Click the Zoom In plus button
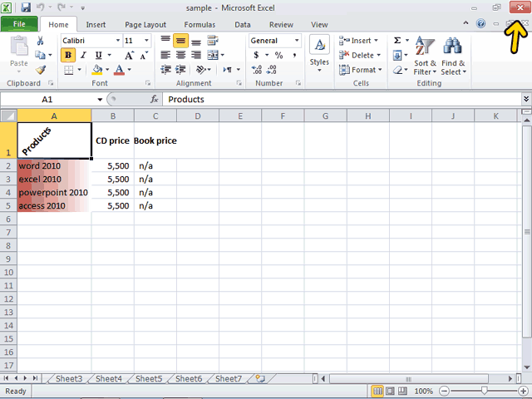This screenshot has height=399, width=532. [523, 392]
